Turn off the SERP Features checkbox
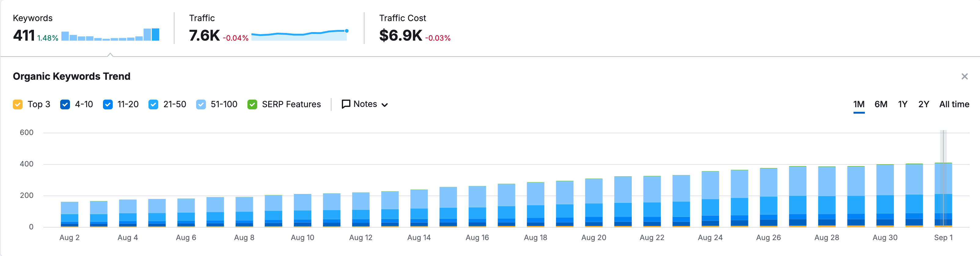The image size is (980, 256). pos(252,104)
